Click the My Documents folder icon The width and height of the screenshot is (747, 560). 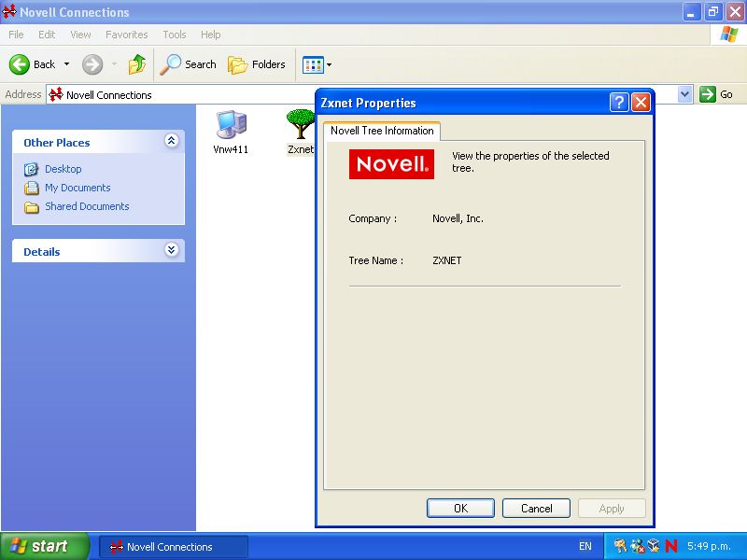32,189
